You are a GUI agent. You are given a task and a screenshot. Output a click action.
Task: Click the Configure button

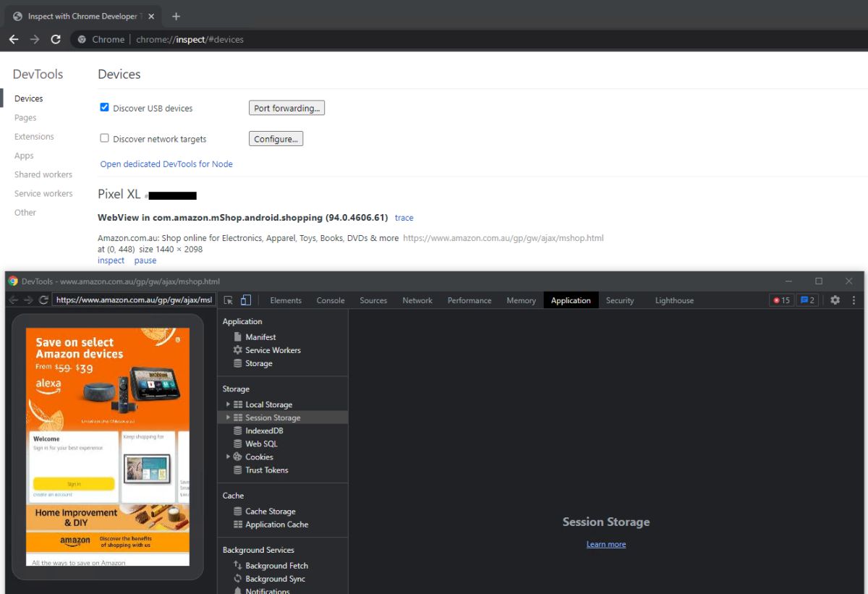click(276, 139)
